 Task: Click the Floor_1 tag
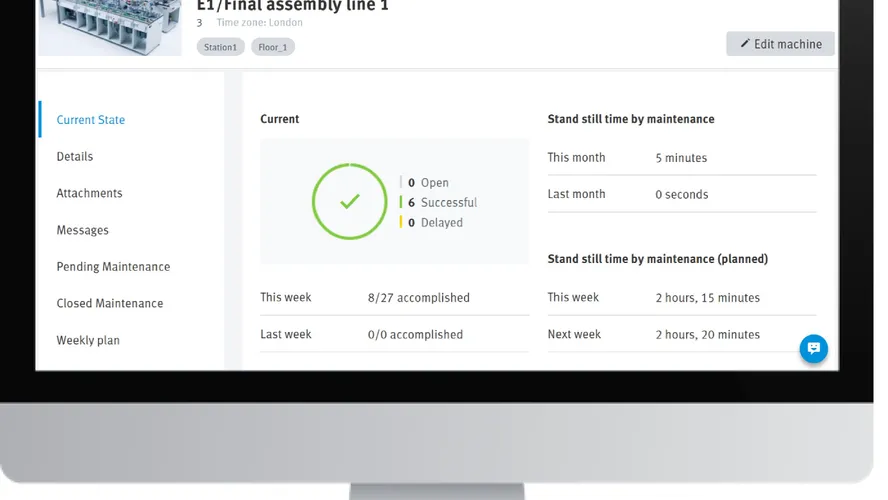[x=272, y=47]
